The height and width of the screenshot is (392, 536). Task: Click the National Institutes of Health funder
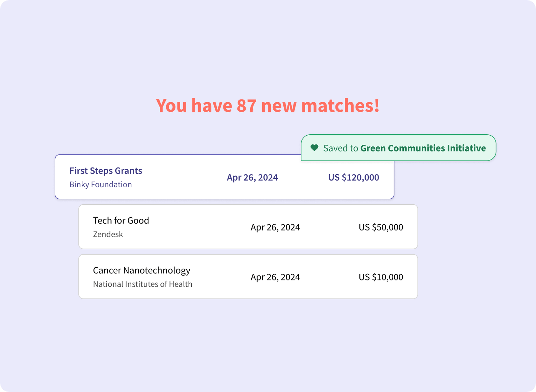coord(142,284)
